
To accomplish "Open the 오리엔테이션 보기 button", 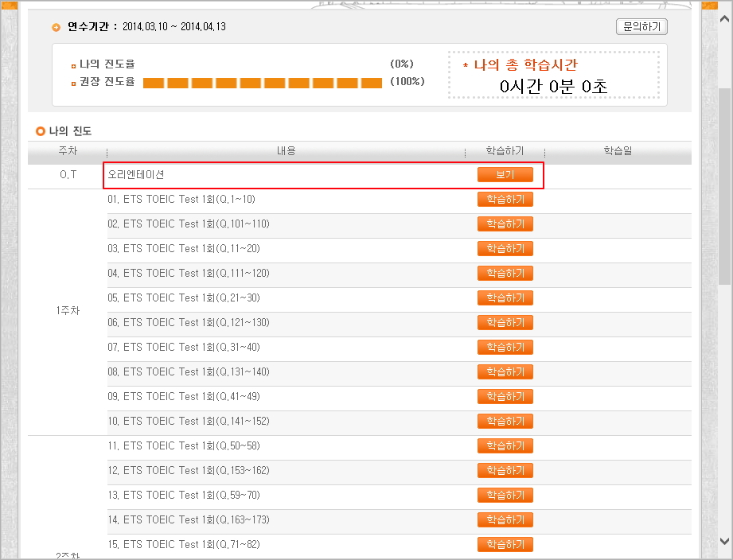I will click(505, 175).
